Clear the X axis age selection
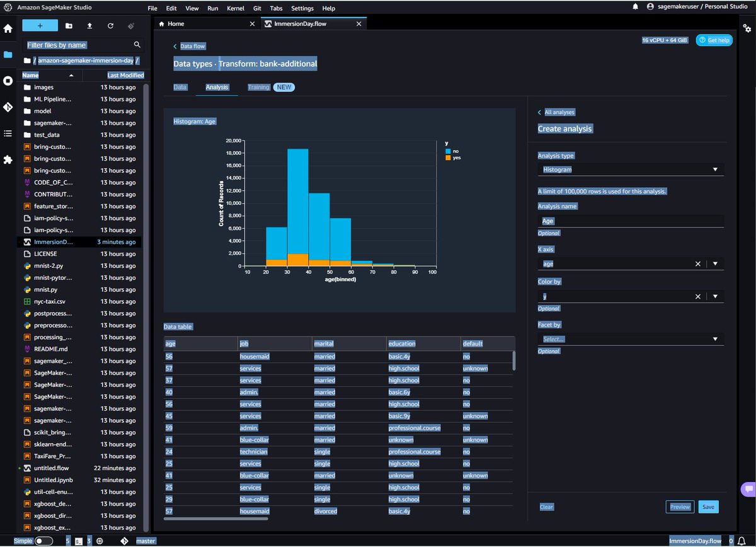756x547 pixels. (697, 264)
